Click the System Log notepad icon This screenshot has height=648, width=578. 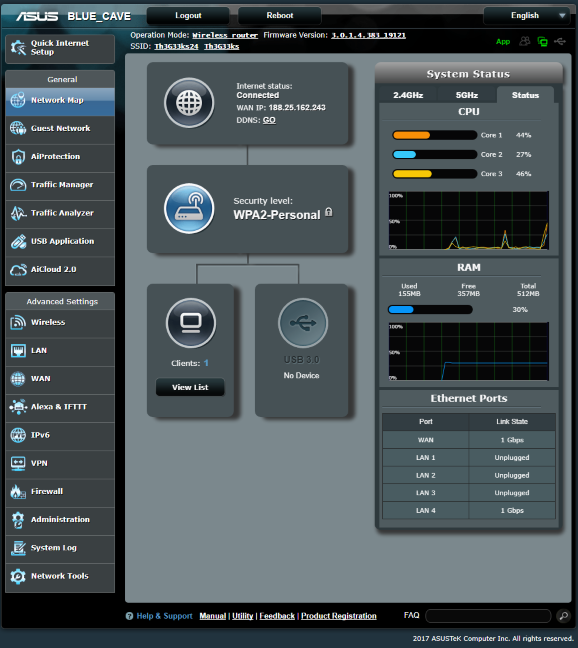point(18,548)
